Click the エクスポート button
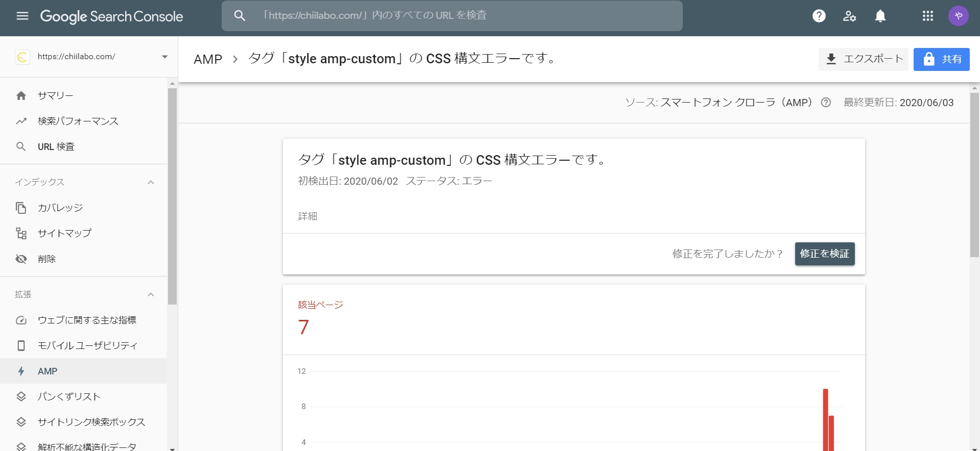 coord(864,59)
